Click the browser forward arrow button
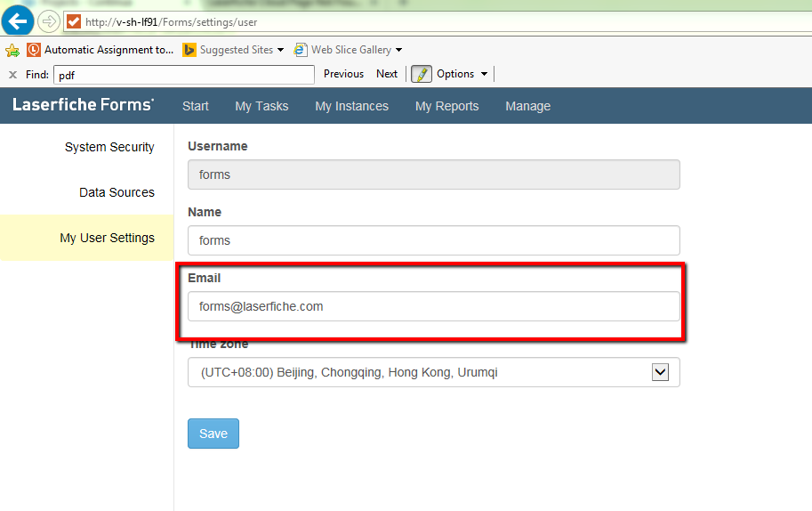The image size is (812, 511). point(49,21)
